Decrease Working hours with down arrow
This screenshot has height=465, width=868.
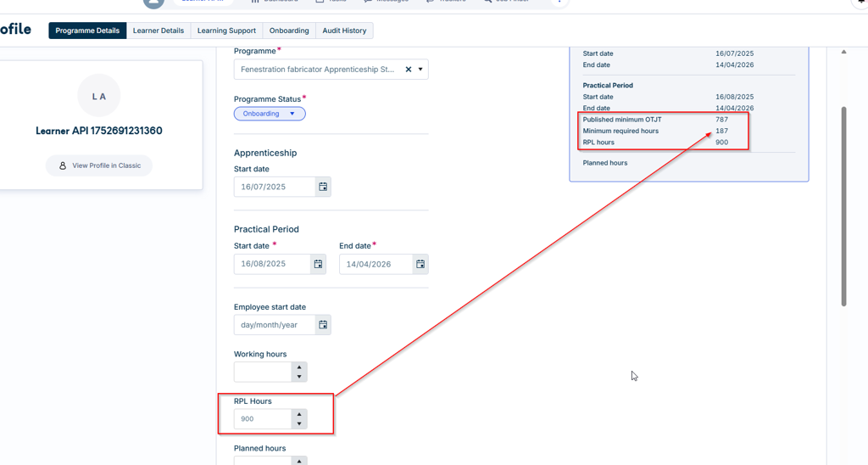(x=299, y=377)
